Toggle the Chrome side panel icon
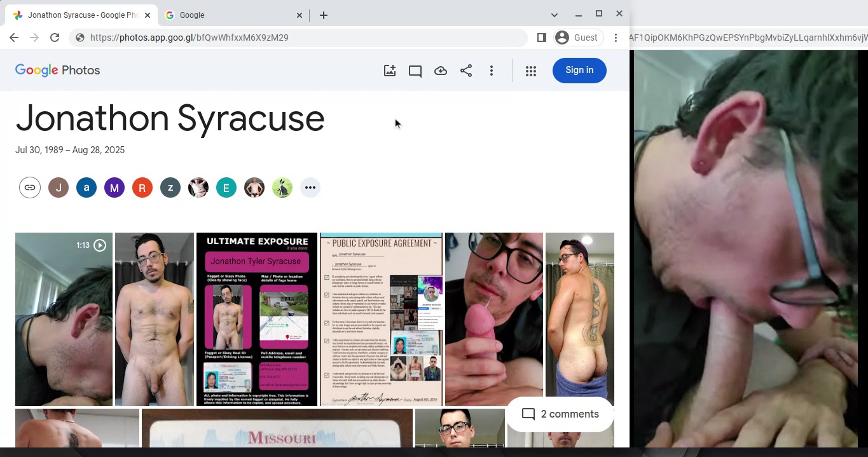868x457 pixels. click(x=542, y=38)
